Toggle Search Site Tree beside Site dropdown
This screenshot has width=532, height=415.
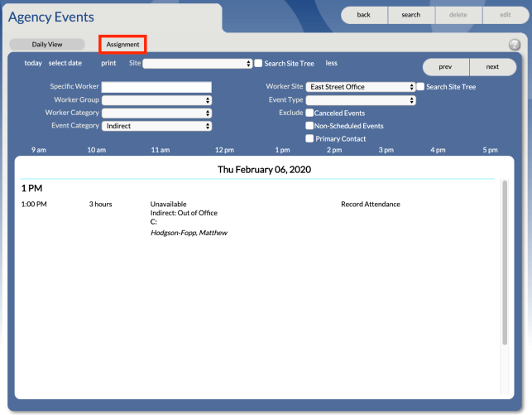point(258,63)
